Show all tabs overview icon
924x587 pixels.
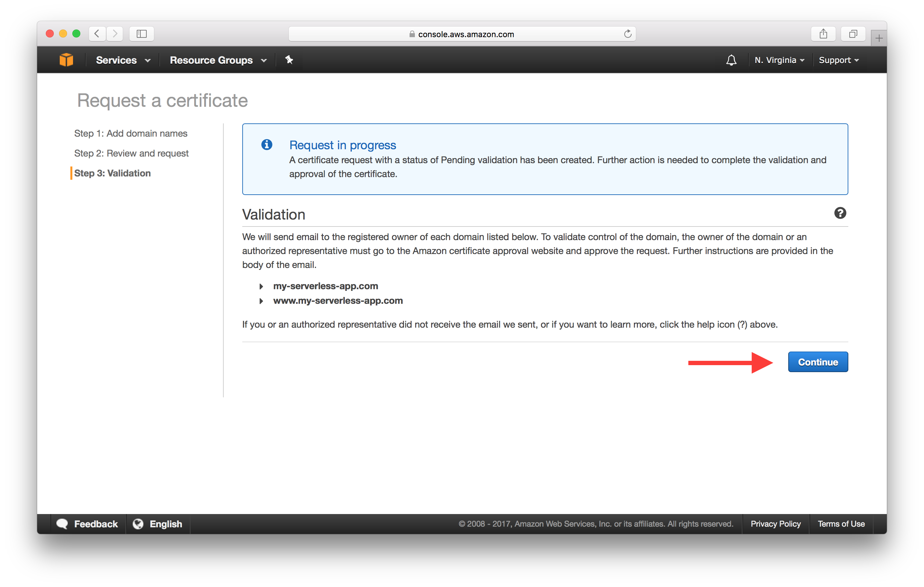[853, 34]
